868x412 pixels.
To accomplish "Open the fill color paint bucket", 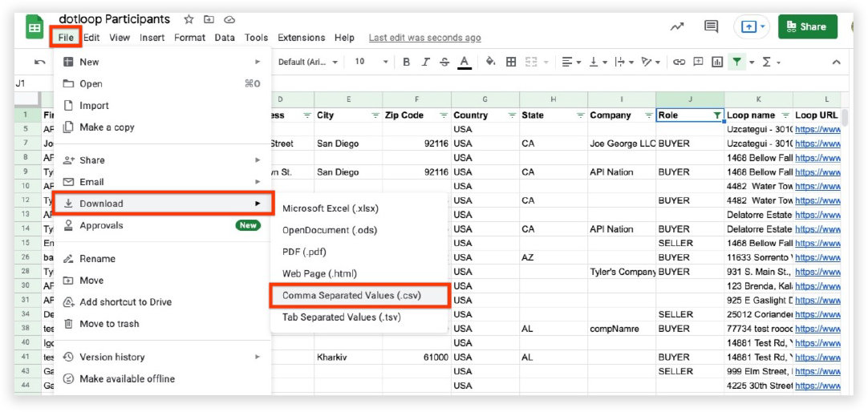I will click(490, 62).
